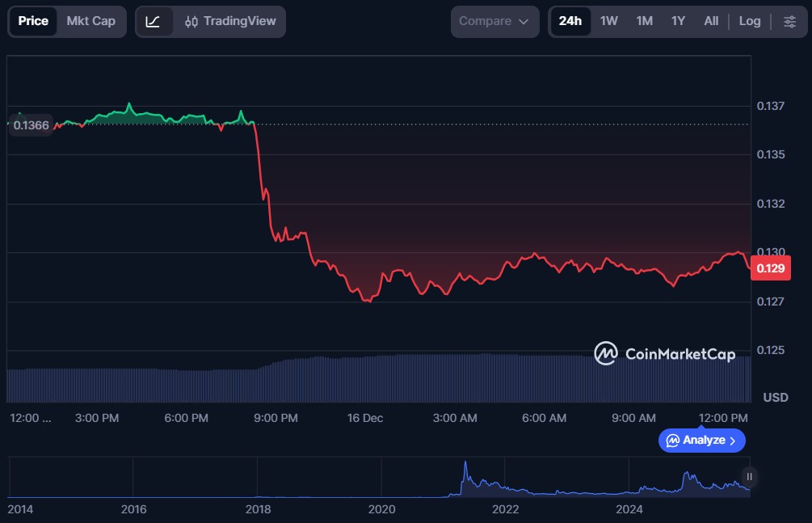Click the Analyze sparkle icon
This screenshot has width=812, height=523.
coord(672,441)
